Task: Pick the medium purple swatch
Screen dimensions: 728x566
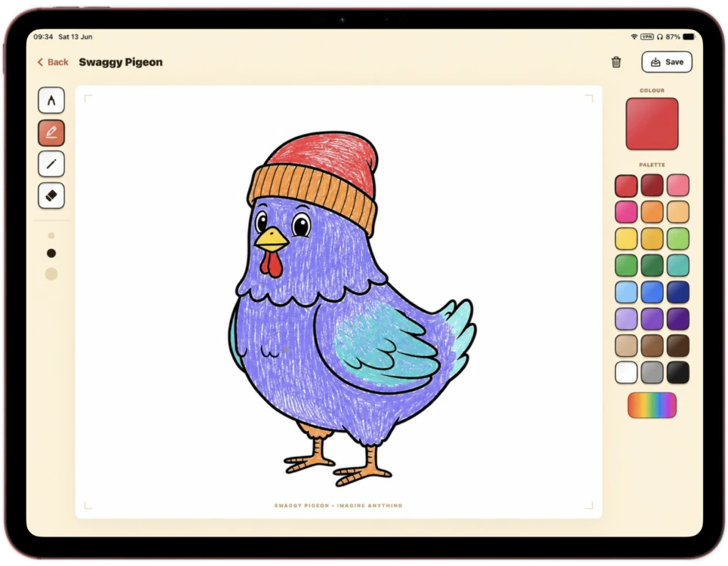Action: 652,319
